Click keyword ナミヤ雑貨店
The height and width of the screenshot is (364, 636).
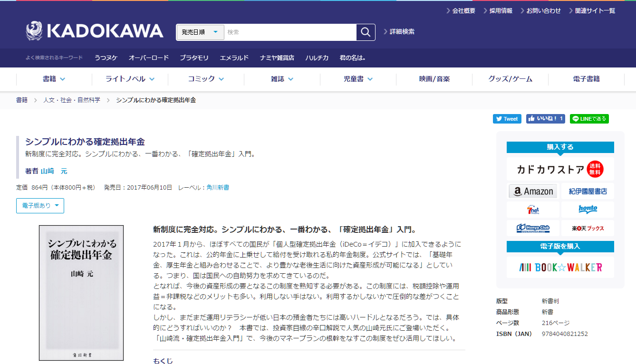click(277, 58)
